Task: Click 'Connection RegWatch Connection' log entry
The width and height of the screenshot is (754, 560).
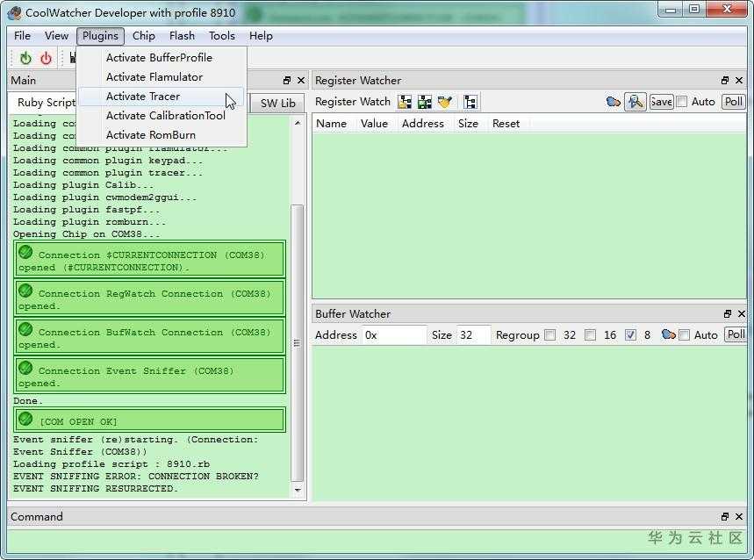Action: pyautogui.click(x=149, y=298)
